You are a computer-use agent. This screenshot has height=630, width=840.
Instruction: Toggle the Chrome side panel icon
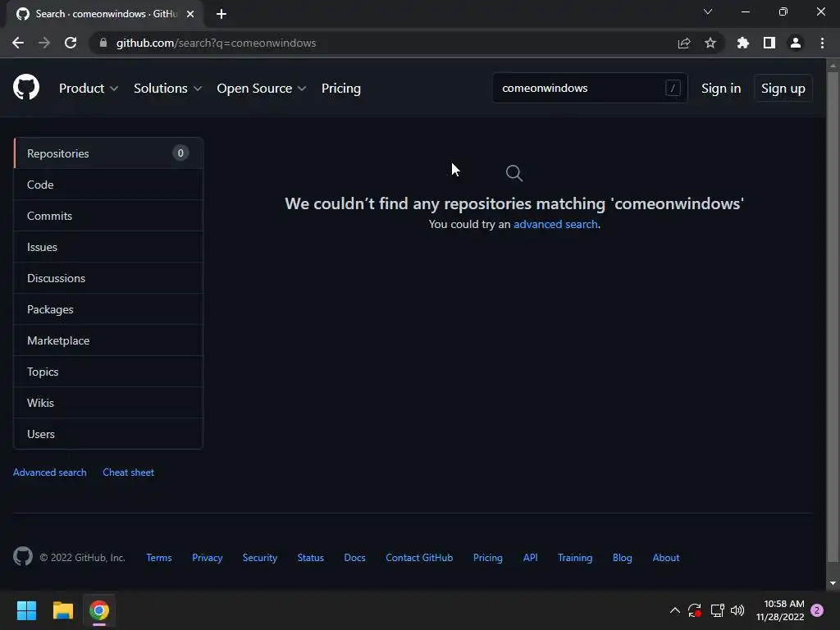(769, 43)
